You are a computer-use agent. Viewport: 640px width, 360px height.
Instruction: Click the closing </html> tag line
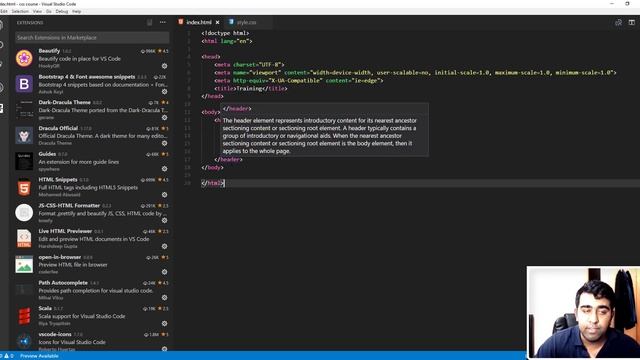click(213, 183)
